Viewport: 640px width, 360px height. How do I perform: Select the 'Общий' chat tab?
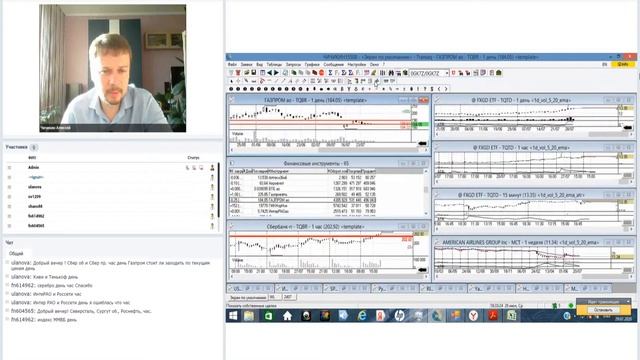tap(16, 253)
